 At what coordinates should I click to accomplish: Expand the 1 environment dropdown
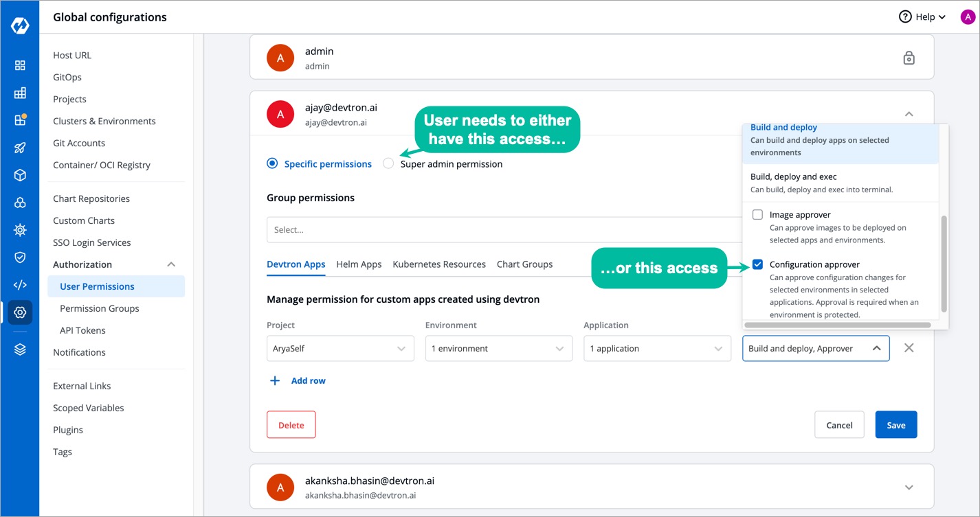click(x=498, y=348)
